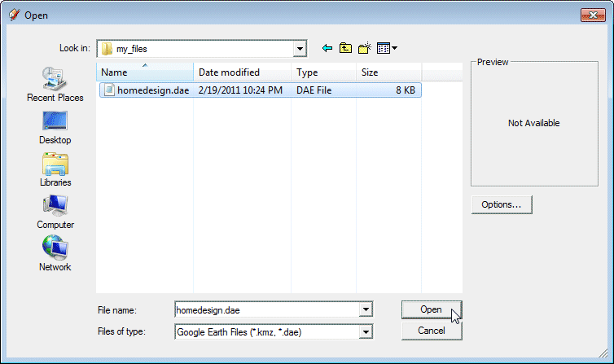Open the Desktop location in the sidebar
Screen dimensions: 614x364
click(x=55, y=122)
